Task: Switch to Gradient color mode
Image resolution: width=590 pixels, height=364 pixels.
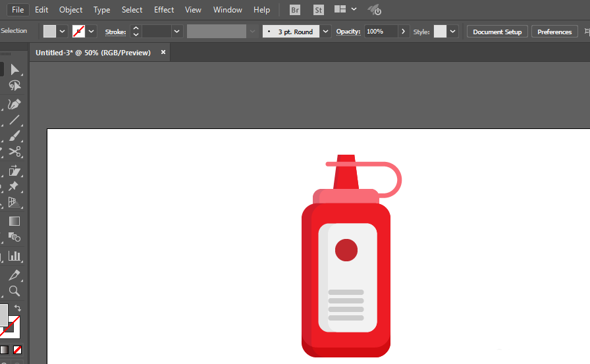Action: point(5,350)
